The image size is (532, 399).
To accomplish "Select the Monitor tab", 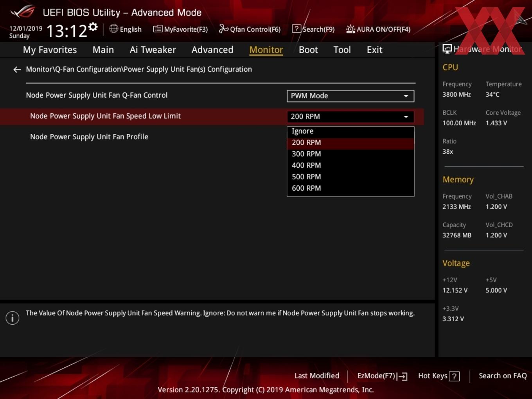I will (266, 50).
